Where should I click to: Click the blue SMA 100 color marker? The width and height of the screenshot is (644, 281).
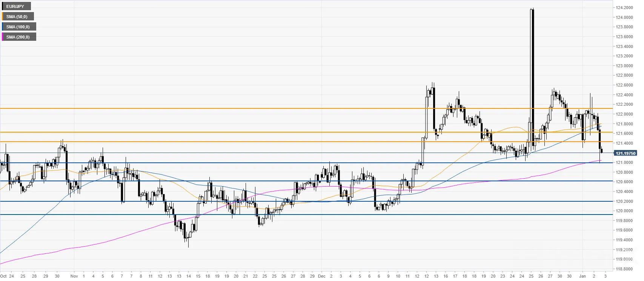2,27
